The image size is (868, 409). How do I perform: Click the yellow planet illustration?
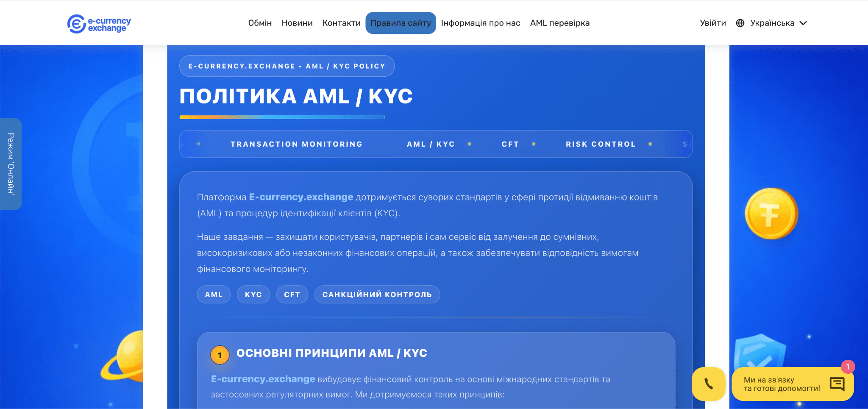[x=125, y=357]
